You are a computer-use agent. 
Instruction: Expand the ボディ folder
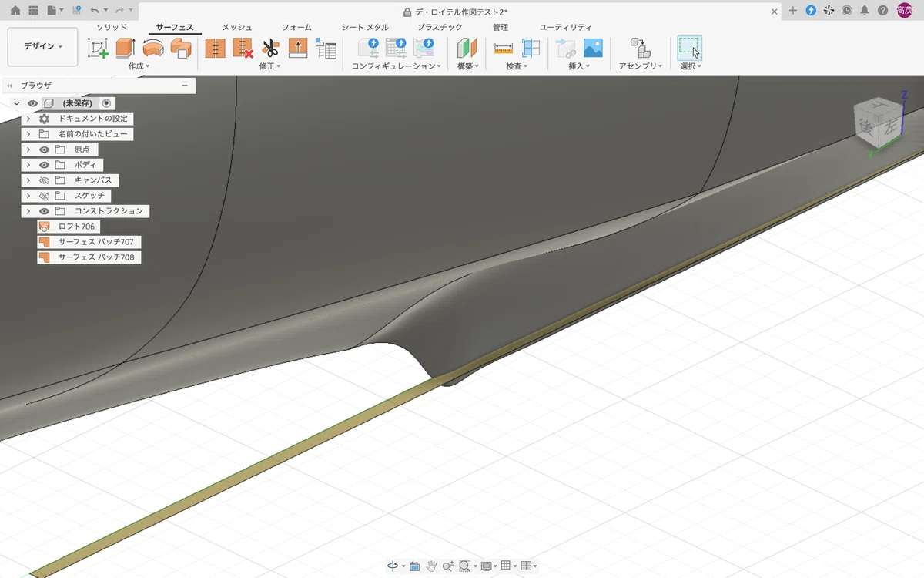[x=28, y=165]
